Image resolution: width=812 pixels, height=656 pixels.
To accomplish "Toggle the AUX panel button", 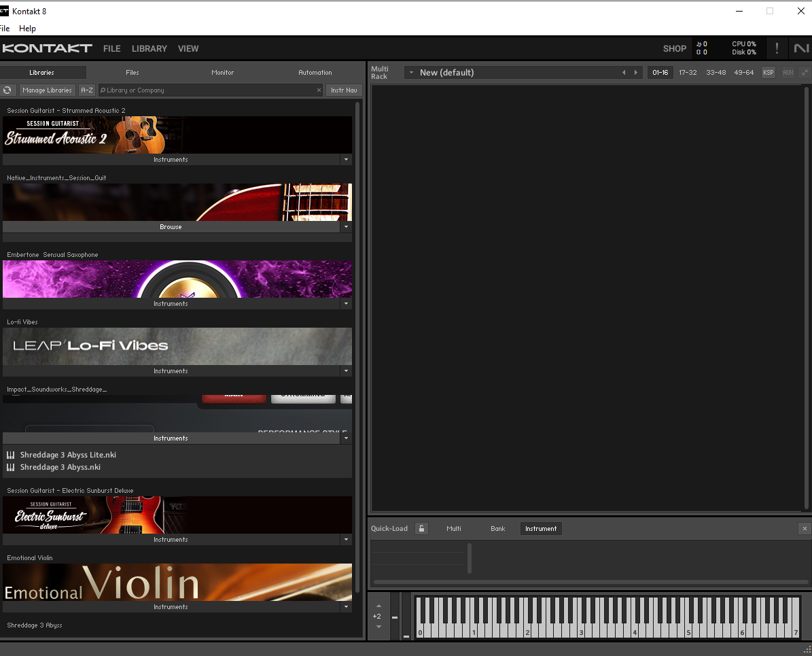I will pos(788,73).
